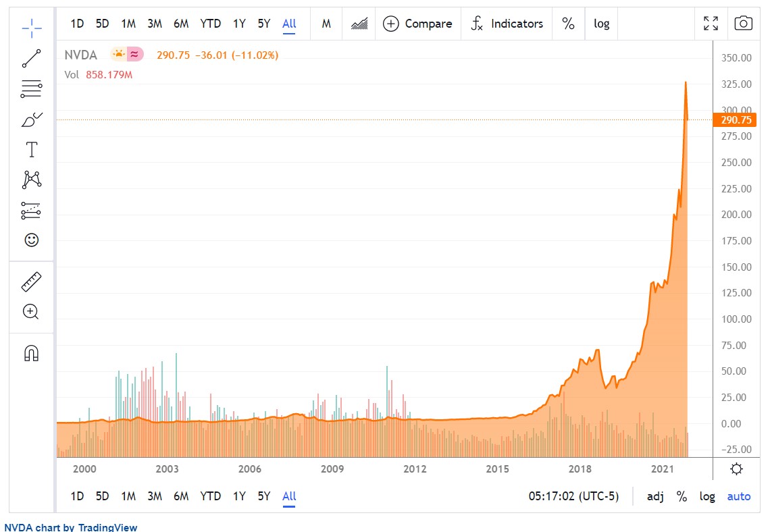Select 1Y range in top toolbar
Viewport: 770px width, 532px height.
coord(239,24)
